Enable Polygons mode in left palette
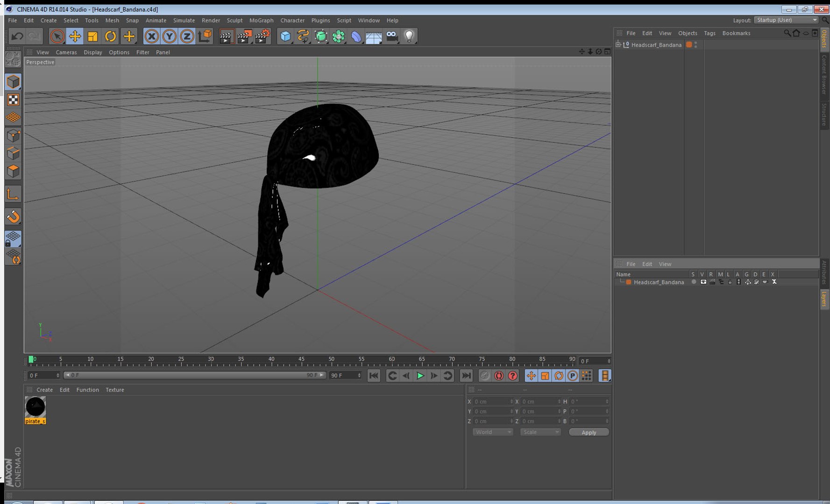The width and height of the screenshot is (830, 504). click(13, 171)
